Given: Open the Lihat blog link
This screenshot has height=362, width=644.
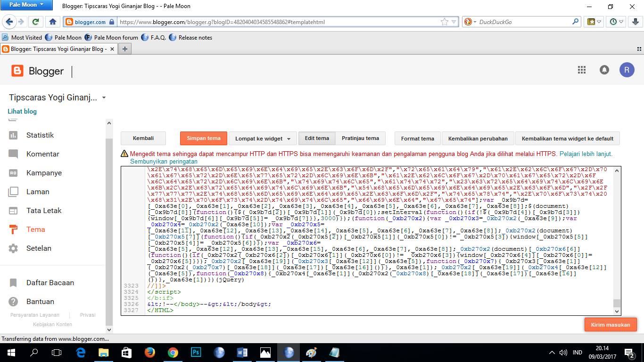Looking at the screenshot, I should point(22,112).
